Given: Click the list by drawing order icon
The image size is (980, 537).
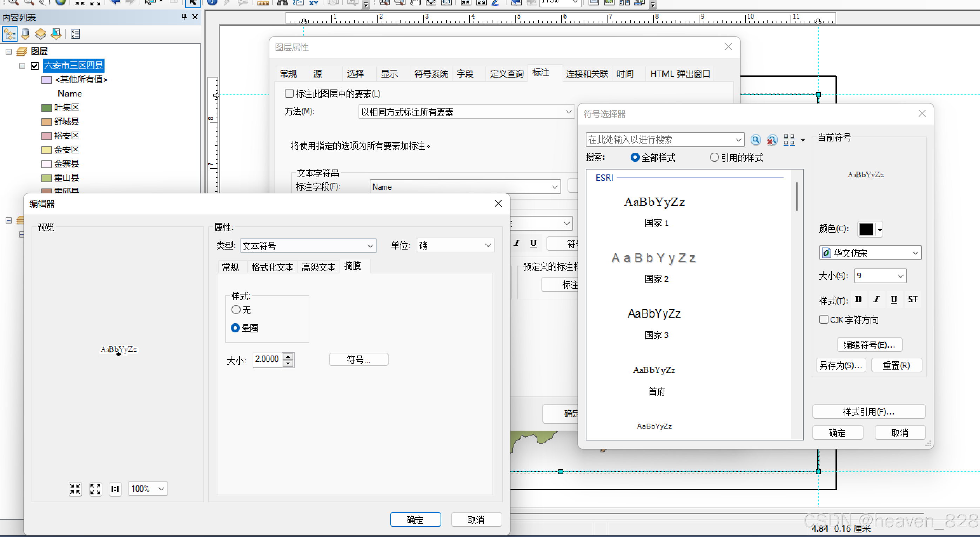Looking at the screenshot, I should 9,34.
